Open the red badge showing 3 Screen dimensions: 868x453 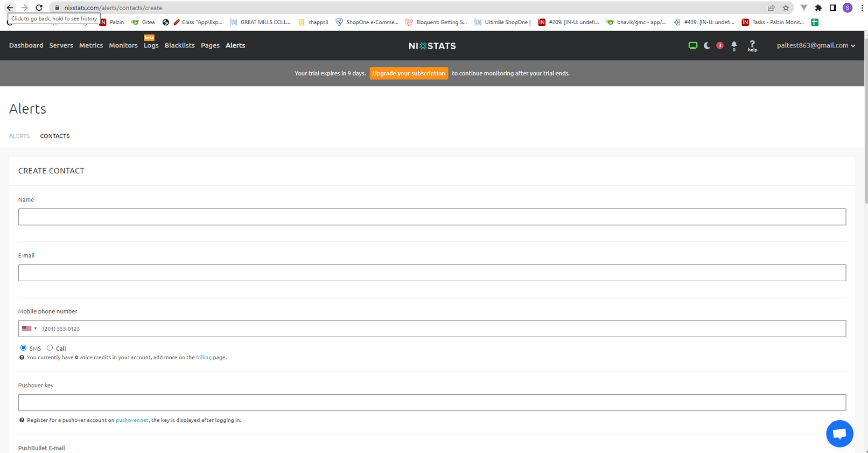(x=720, y=45)
